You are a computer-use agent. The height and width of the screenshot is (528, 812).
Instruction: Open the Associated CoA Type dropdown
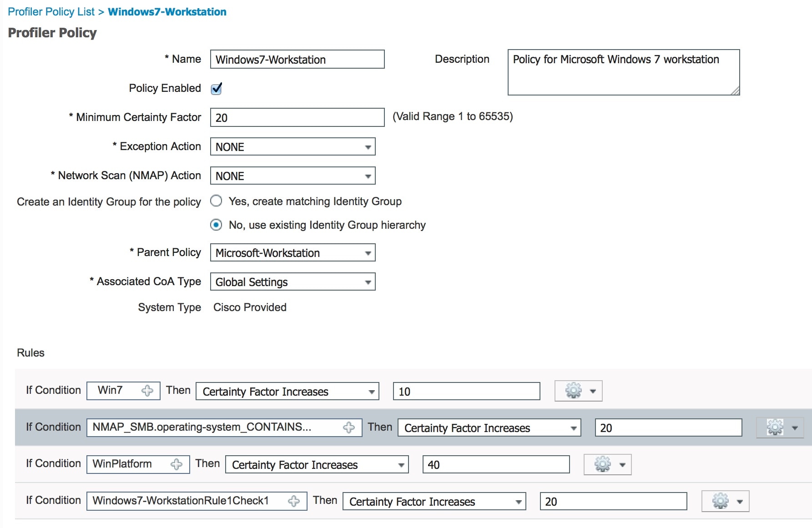[293, 282]
